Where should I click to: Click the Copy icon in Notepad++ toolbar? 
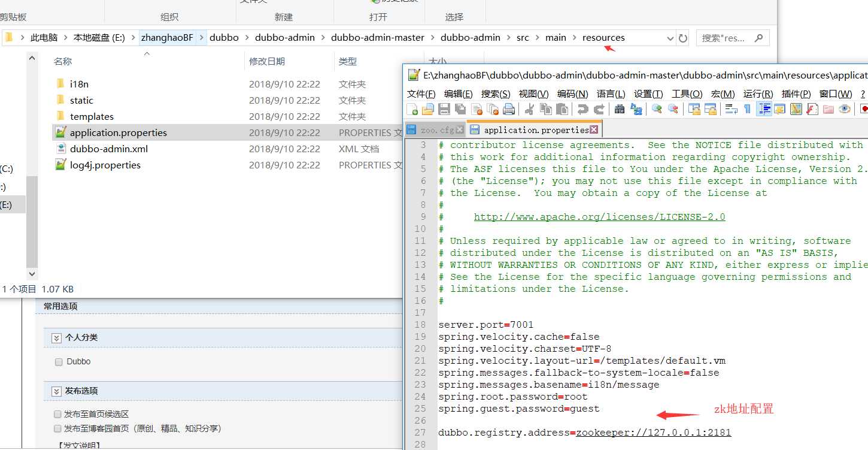click(545, 109)
